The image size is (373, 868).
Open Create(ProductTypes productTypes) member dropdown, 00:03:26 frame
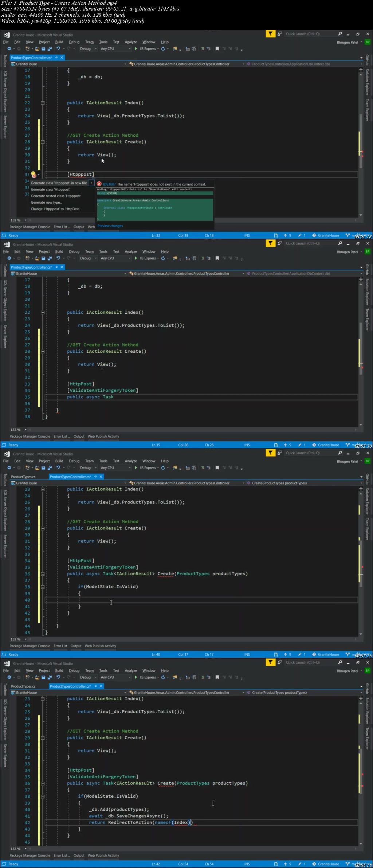click(304, 483)
